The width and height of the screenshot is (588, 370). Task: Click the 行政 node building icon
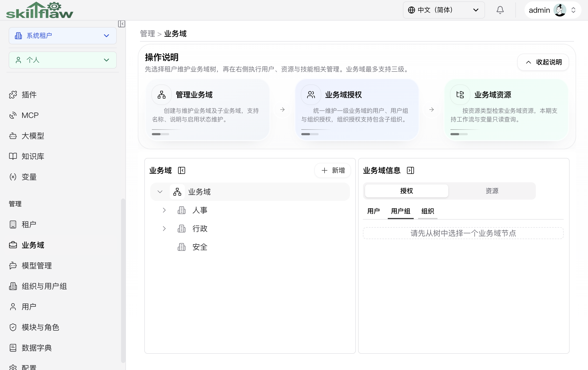coord(182,229)
